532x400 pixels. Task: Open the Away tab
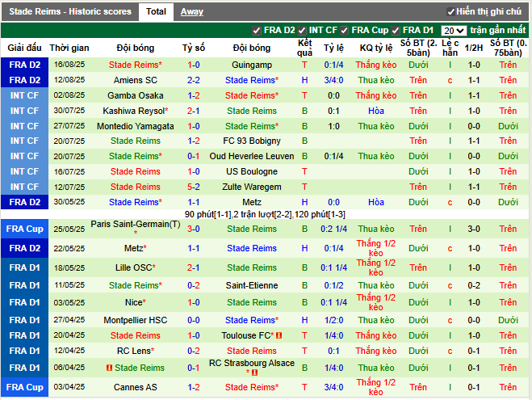191,11
